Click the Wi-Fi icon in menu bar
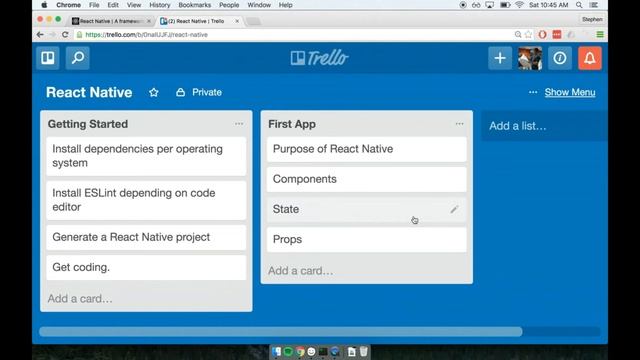 coord(519,5)
